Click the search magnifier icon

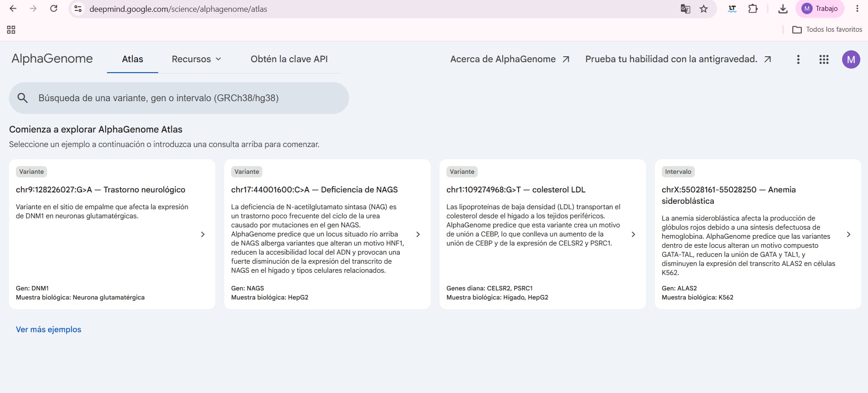[x=23, y=98]
